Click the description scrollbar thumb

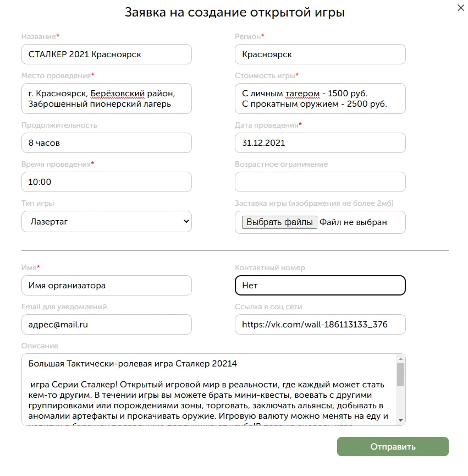click(x=400, y=374)
